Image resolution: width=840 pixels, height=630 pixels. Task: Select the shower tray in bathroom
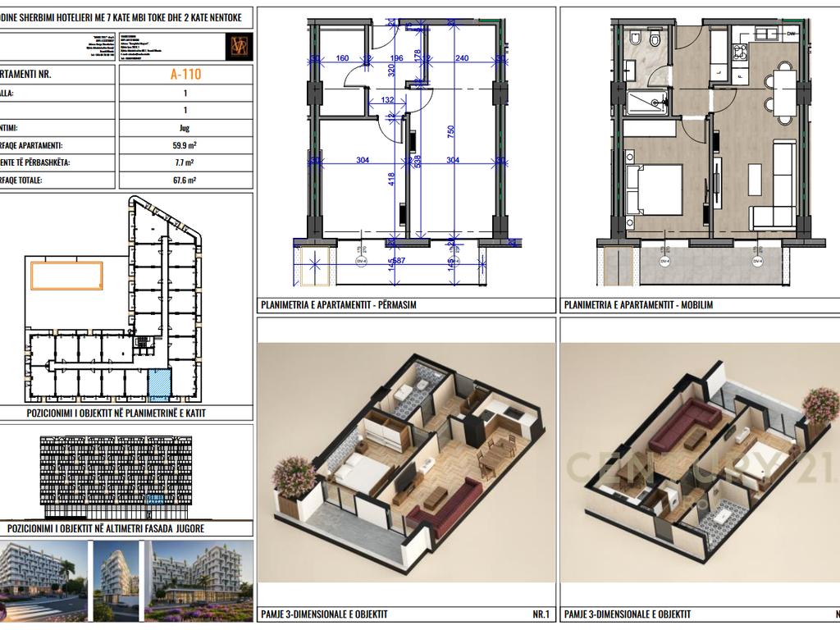click(x=647, y=103)
